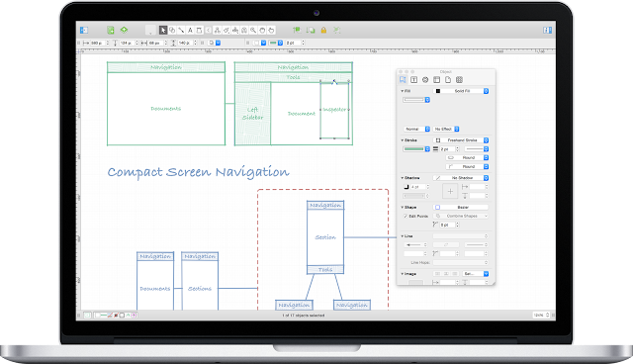Viewport: 633px width, 364px height.
Task: Open the Properties inspector tab
Action: 425,80
